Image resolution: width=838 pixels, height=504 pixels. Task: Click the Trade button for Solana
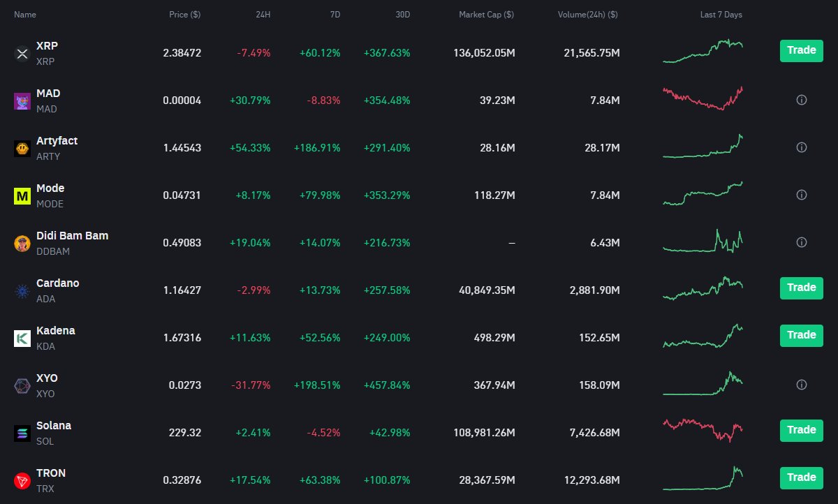click(x=802, y=430)
